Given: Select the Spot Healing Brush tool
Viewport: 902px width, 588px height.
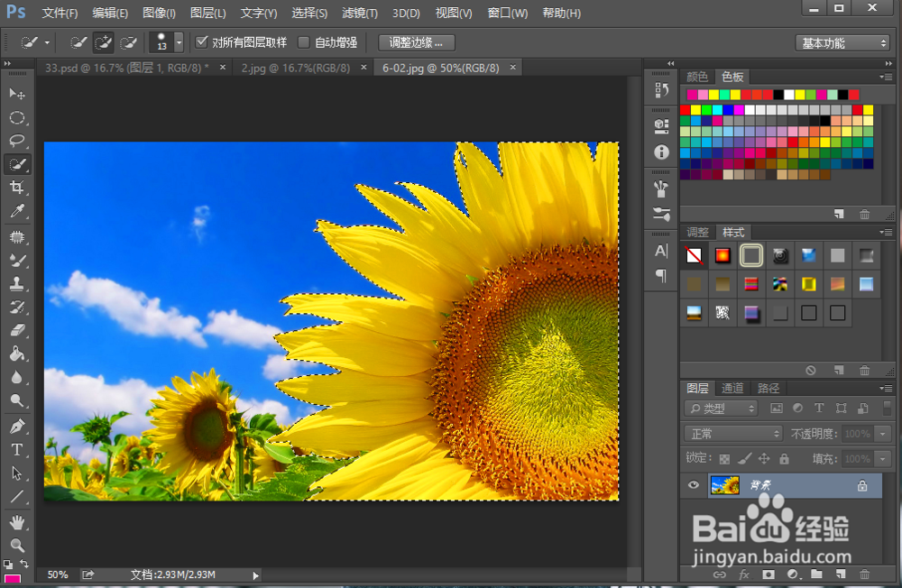Looking at the screenshot, I should pos(16,237).
